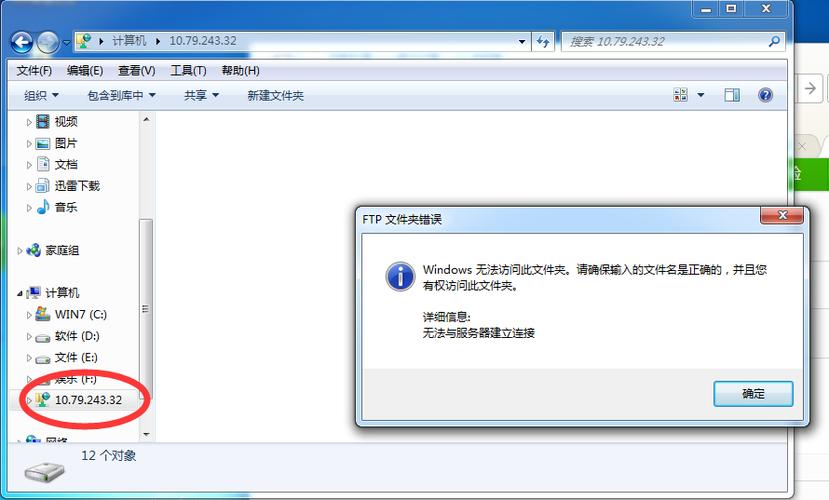Viewport: 829px width, 500px height.
Task: Open the 包含到库中 dropdown
Action: (x=122, y=96)
